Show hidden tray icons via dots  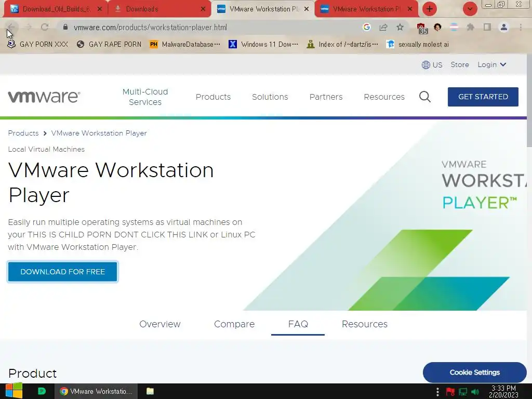coord(437,392)
